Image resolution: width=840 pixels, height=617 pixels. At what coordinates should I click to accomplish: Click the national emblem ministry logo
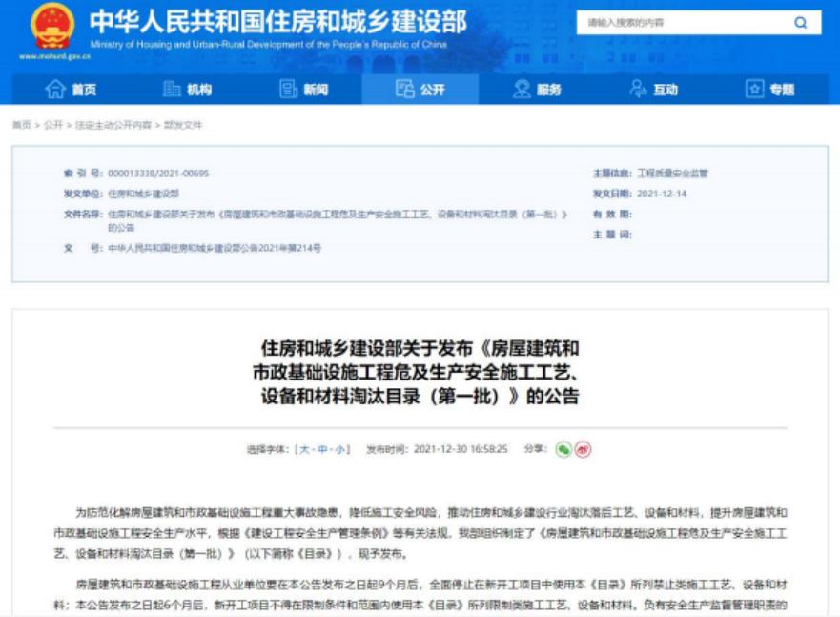pos(54,29)
